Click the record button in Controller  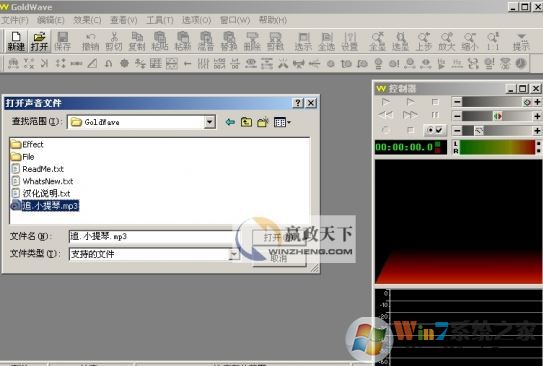click(x=385, y=130)
